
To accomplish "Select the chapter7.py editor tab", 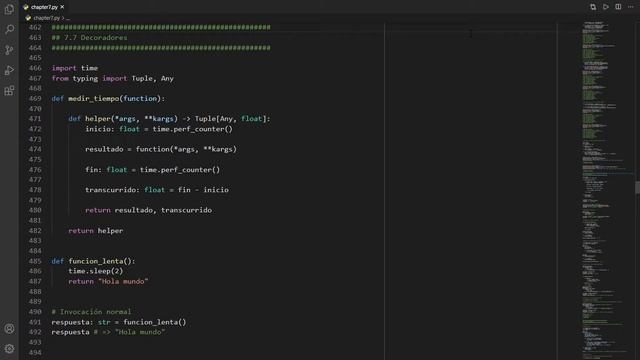I will pos(44,7).
